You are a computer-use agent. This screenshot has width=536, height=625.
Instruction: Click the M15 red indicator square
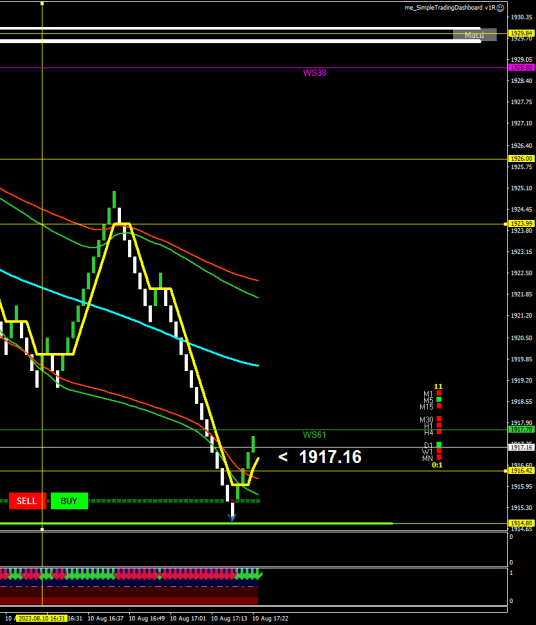point(439,406)
